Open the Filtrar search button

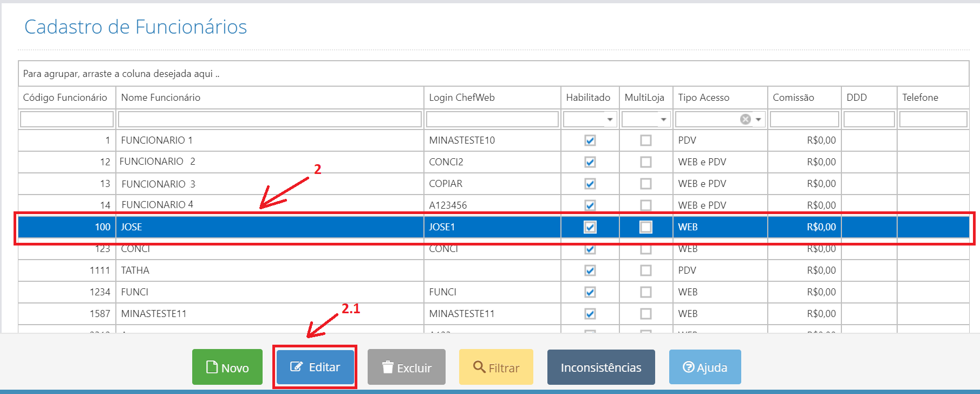[x=496, y=367]
